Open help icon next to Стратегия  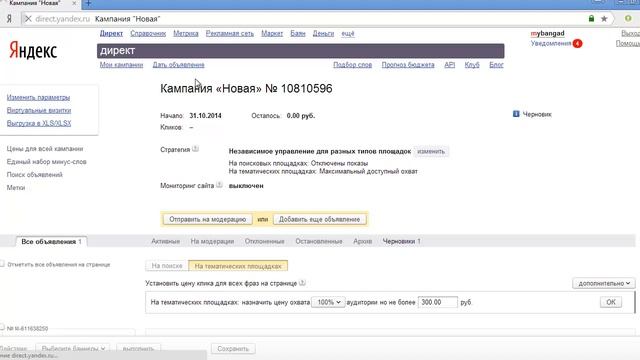click(x=196, y=149)
